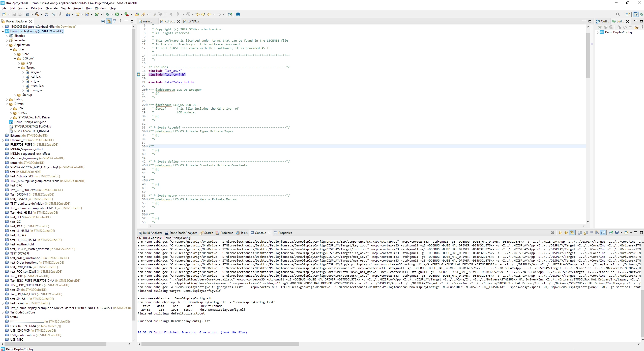Click the New C source file icon
This screenshot has height=351, width=644.
(x=87, y=14)
